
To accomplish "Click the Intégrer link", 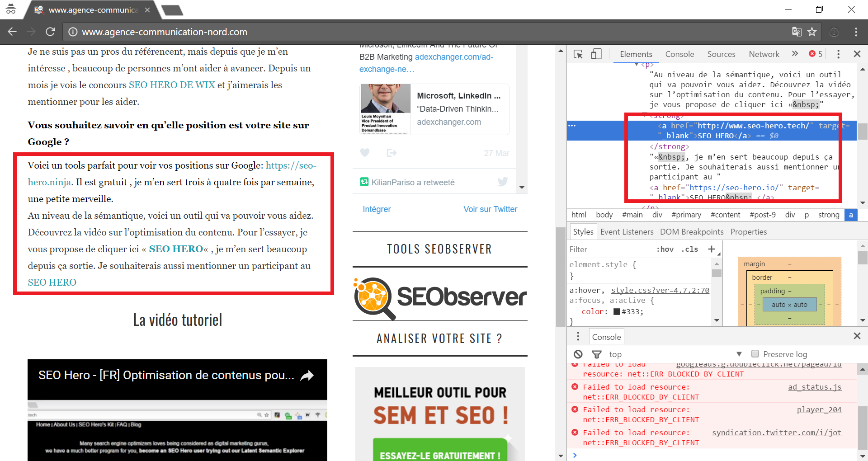I will (x=377, y=209).
